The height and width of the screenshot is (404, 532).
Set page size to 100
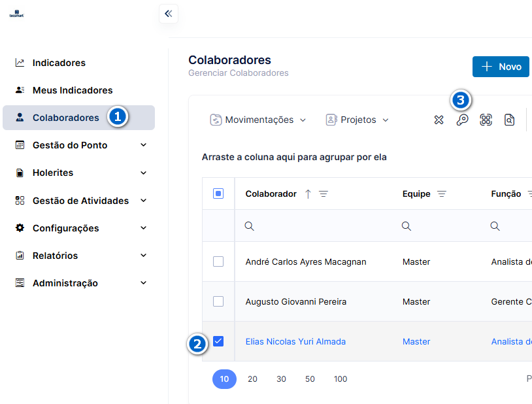[x=341, y=379]
